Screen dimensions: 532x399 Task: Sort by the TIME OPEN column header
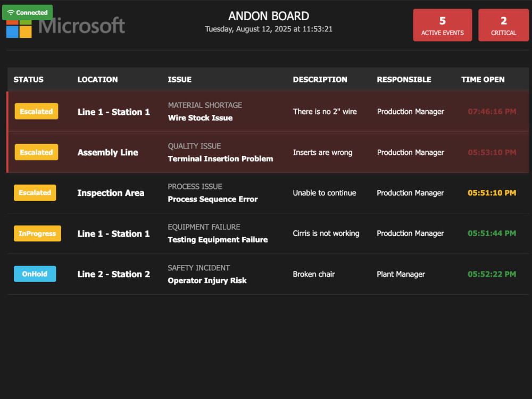click(483, 79)
